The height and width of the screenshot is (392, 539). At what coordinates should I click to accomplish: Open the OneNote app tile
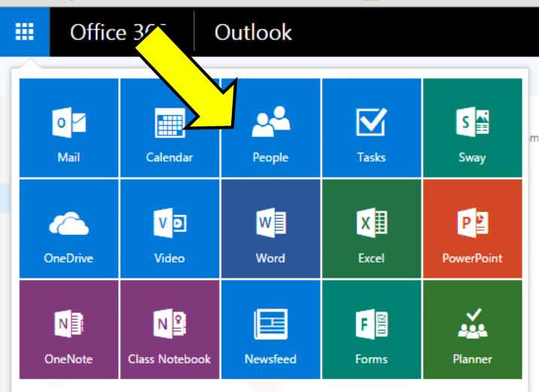69,330
